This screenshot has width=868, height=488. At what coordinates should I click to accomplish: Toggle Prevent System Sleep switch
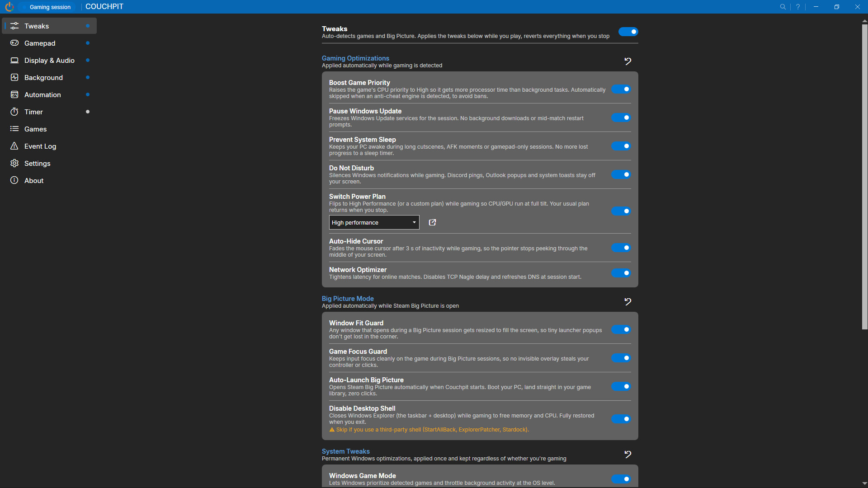click(x=621, y=146)
